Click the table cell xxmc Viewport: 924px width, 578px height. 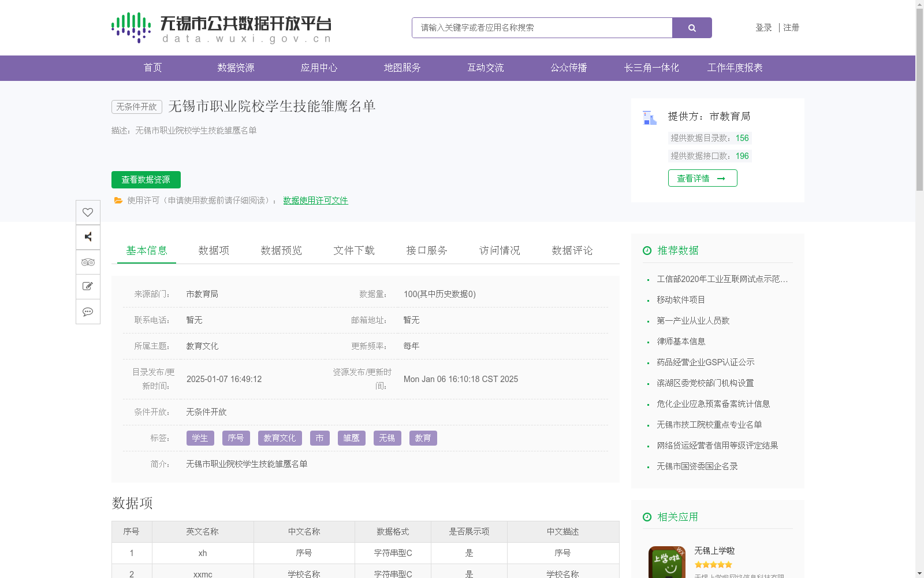[x=203, y=575]
